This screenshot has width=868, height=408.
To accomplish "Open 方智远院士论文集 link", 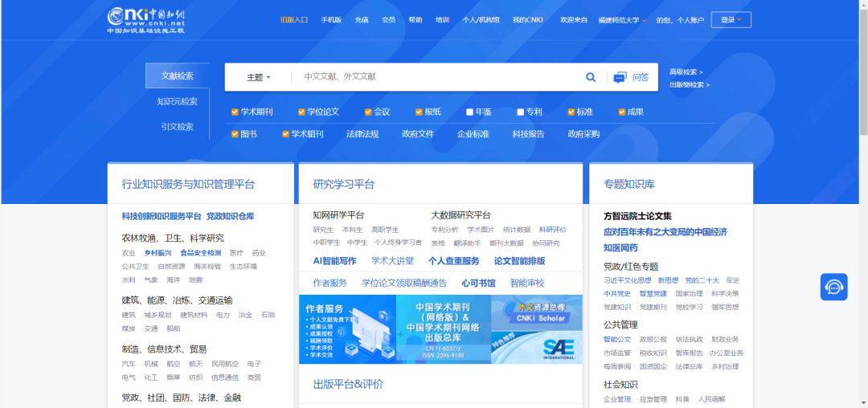I will tap(637, 216).
